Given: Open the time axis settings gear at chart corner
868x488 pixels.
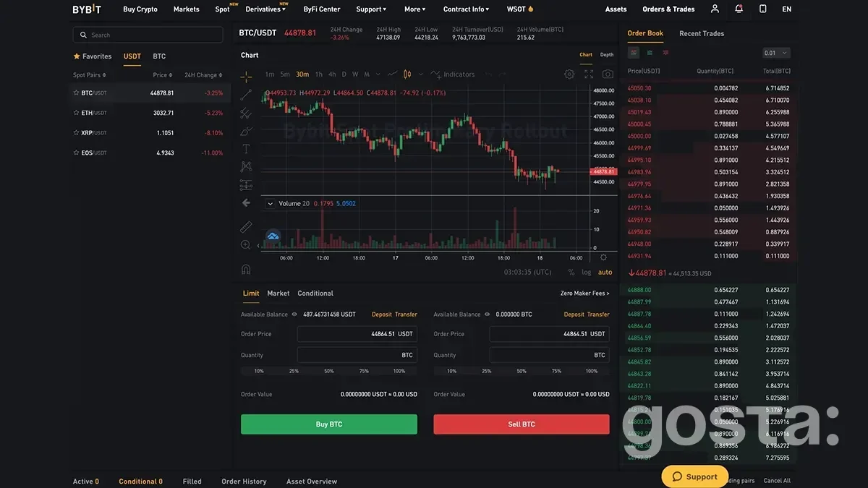Looking at the screenshot, I should coord(604,257).
